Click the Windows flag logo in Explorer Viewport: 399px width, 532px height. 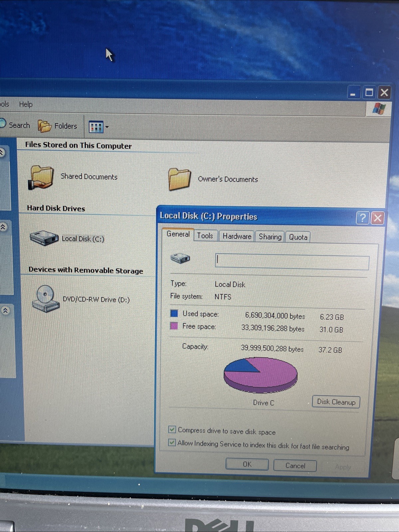[x=378, y=108]
